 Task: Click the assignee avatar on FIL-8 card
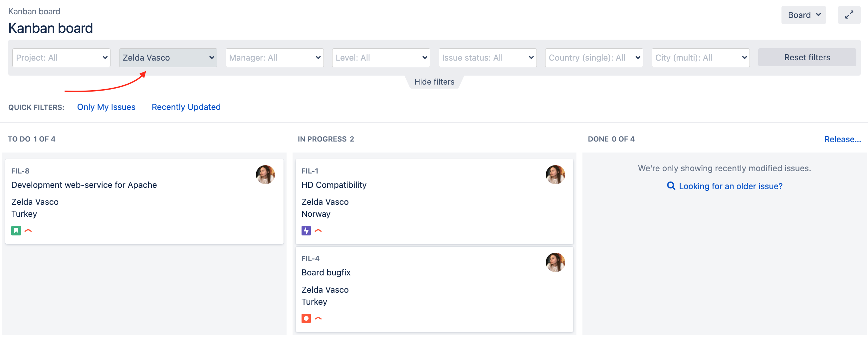tap(265, 174)
